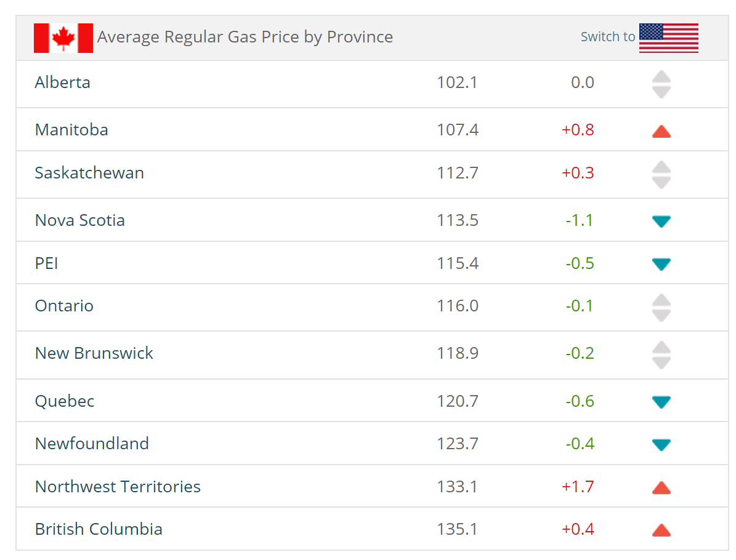Click the neutral arrow beside Saskatchewan
The image size is (736, 560).
661,174
